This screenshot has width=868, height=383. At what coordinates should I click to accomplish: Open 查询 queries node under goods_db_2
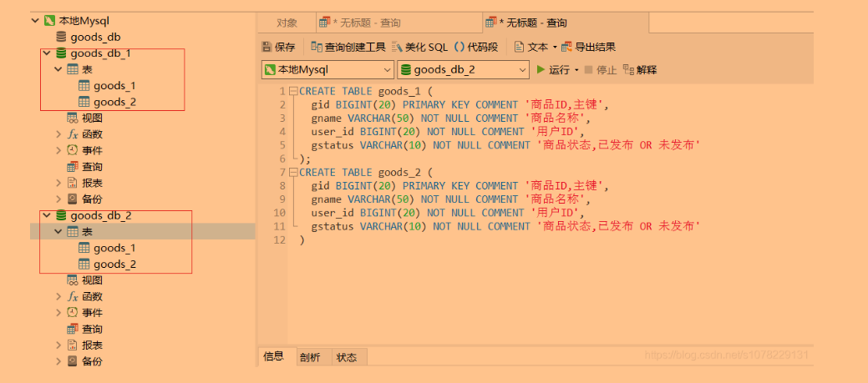(x=84, y=329)
